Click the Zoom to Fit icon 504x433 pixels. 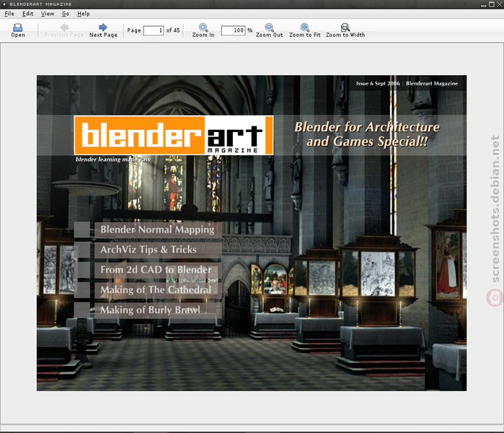tap(305, 27)
